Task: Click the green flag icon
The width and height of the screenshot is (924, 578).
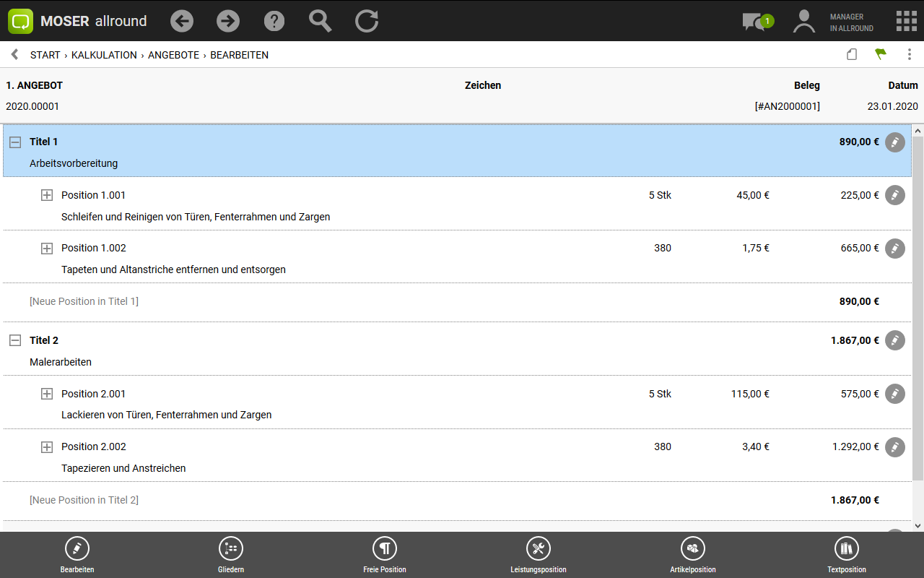Action: point(881,54)
